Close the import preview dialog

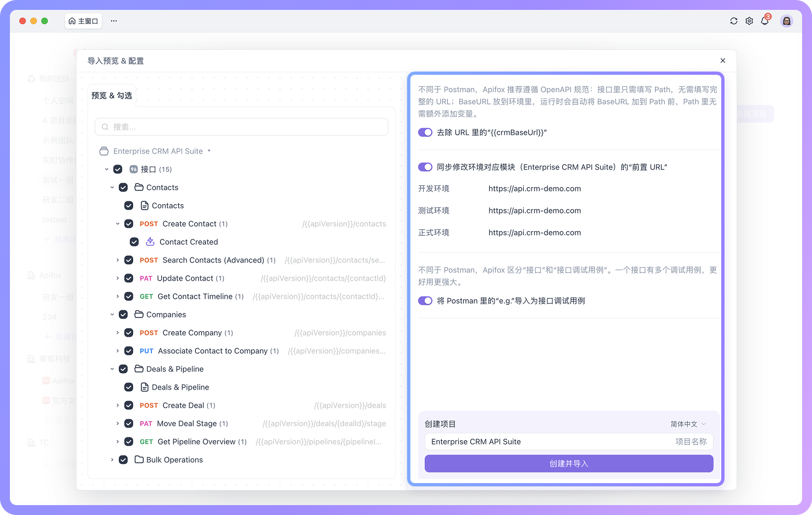click(723, 61)
